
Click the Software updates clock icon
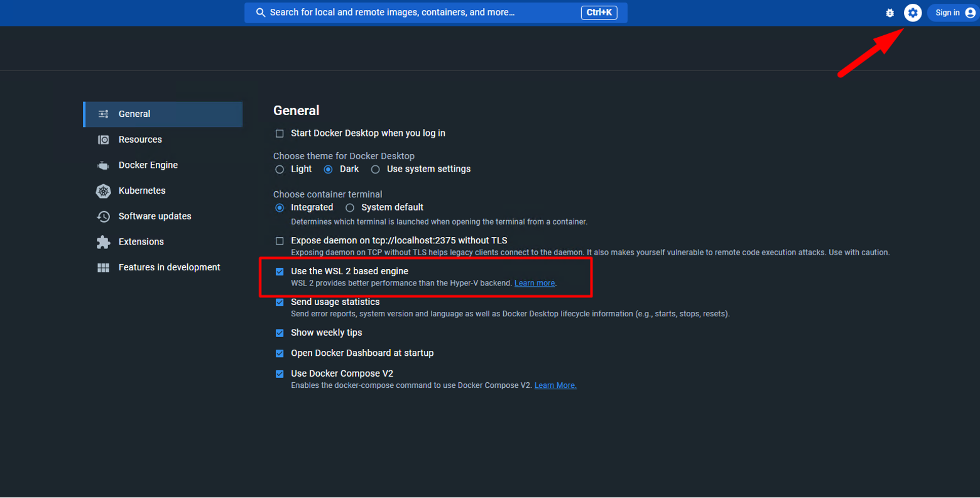[x=104, y=216]
